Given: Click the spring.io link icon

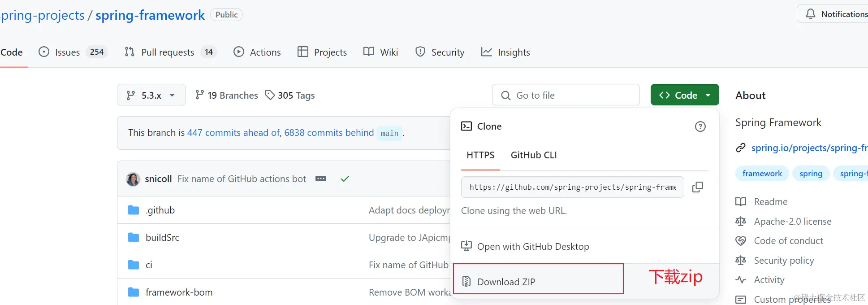Looking at the screenshot, I should (741, 148).
